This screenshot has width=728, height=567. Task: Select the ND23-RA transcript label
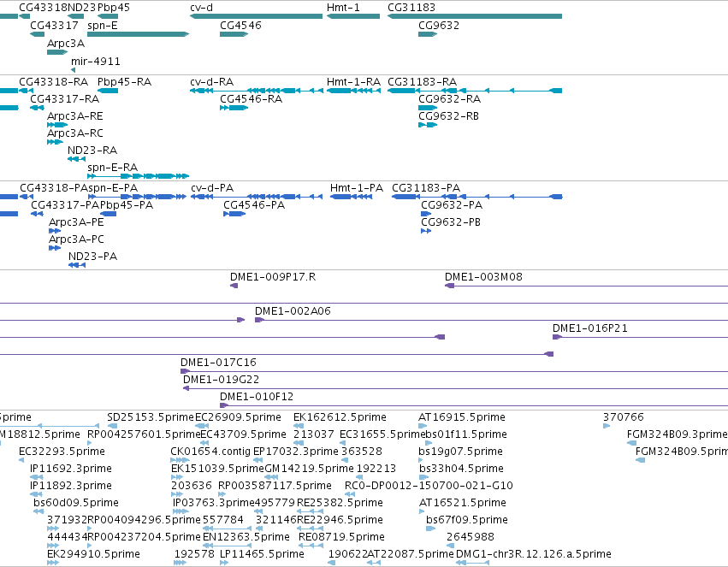click(x=92, y=151)
